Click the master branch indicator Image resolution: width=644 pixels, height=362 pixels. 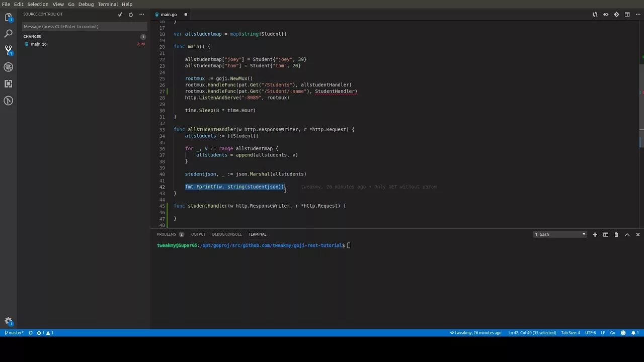click(x=14, y=333)
